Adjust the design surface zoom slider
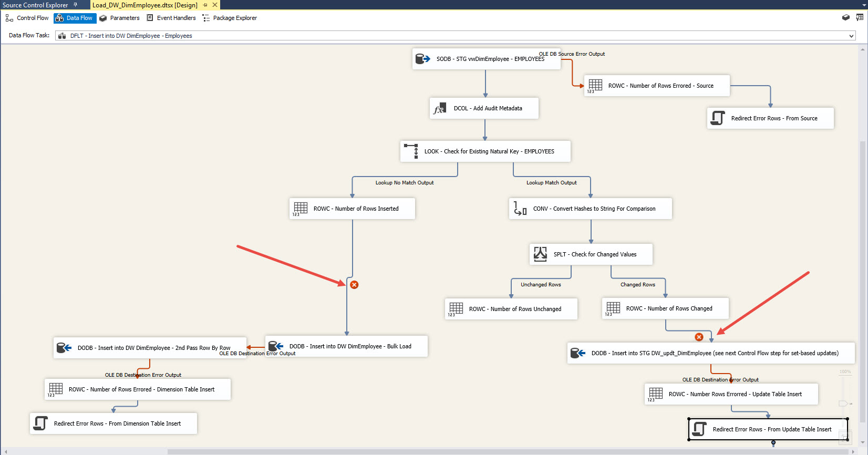 [843, 404]
